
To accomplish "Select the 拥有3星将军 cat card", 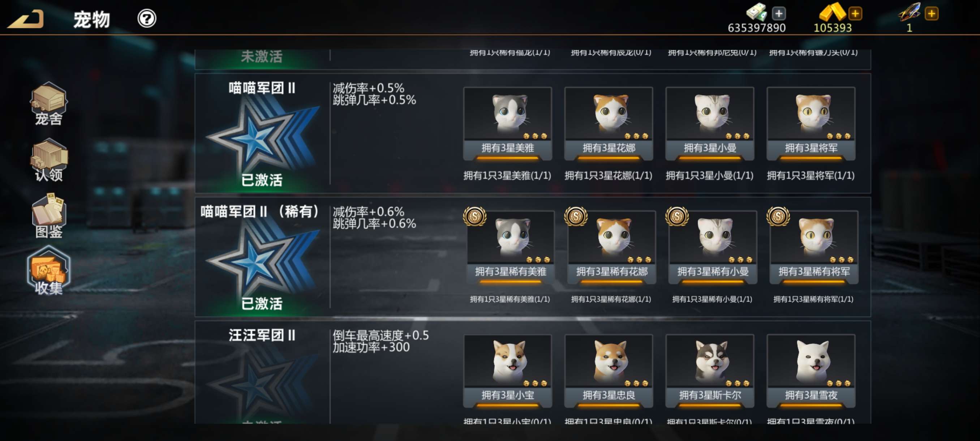I will [x=811, y=124].
